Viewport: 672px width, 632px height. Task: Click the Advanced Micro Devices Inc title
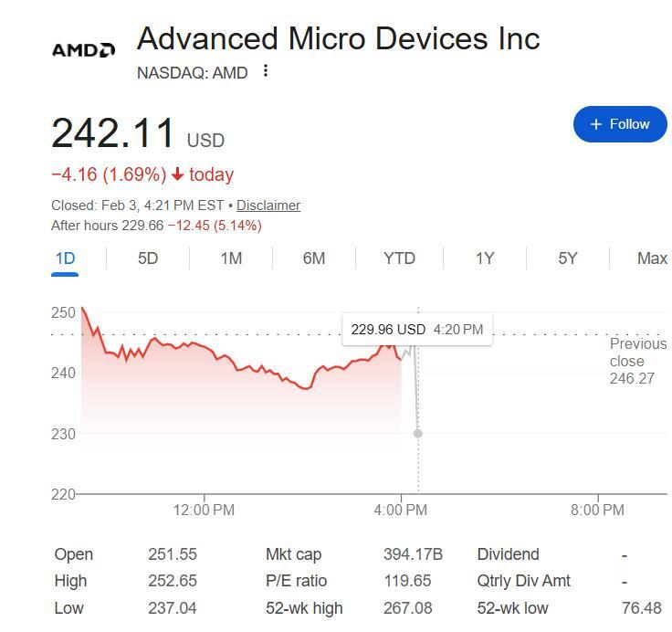(338, 39)
